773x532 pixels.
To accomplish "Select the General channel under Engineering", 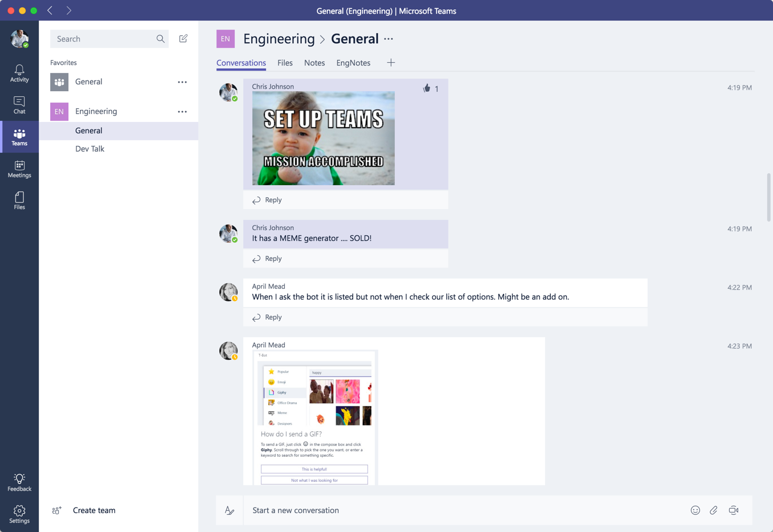I will pyautogui.click(x=118, y=130).
